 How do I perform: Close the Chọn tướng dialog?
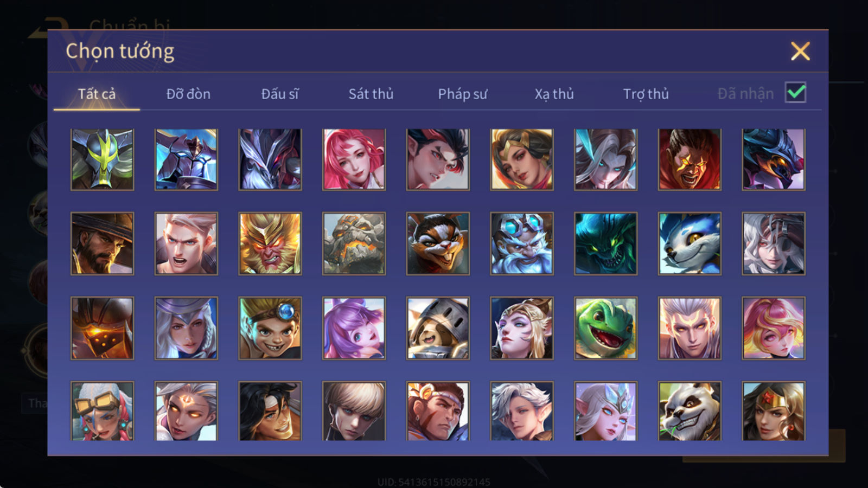click(800, 52)
